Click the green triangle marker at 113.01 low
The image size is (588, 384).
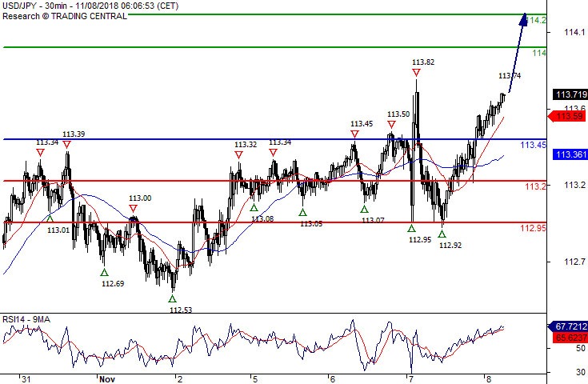click(x=50, y=218)
